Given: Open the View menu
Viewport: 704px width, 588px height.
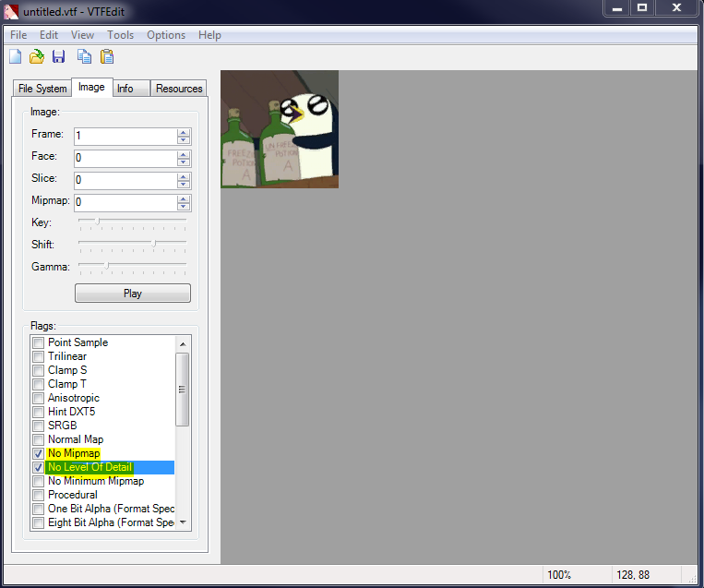Looking at the screenshot, I should click(82, 35).
